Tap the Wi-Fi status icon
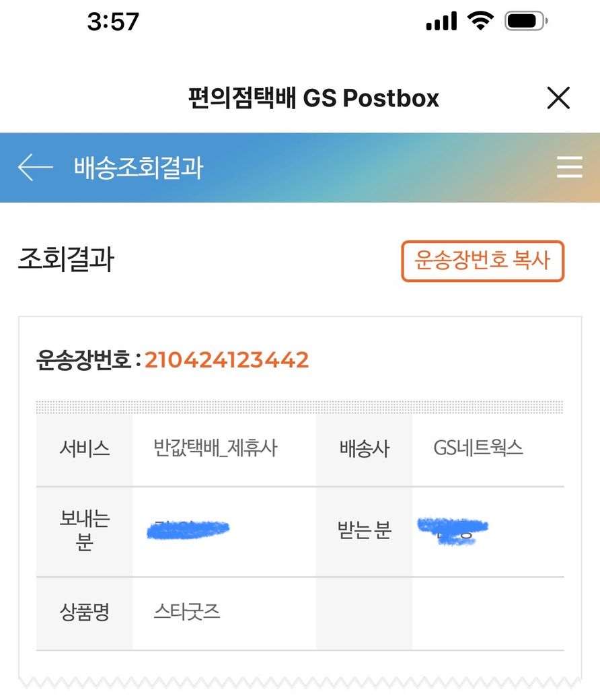Viewport: 600px width, 700px height. click(480, 22)
